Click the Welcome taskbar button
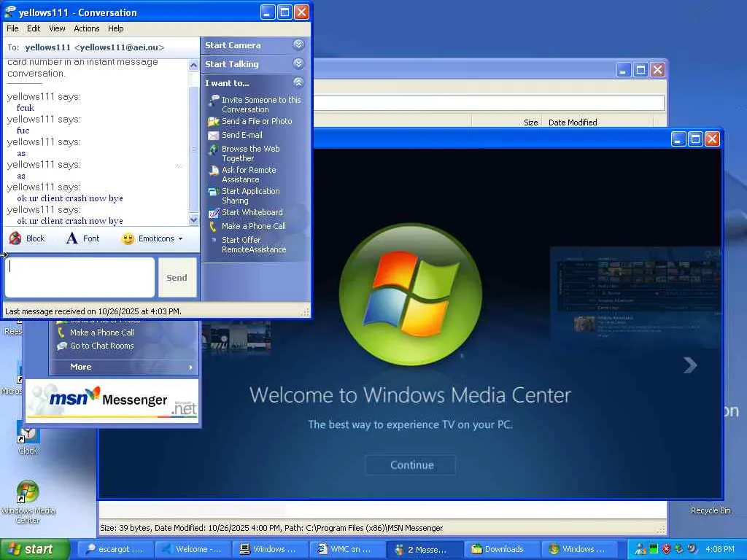Image resolution: width=747 pixels, height=560 pixels. click(193, 549)
